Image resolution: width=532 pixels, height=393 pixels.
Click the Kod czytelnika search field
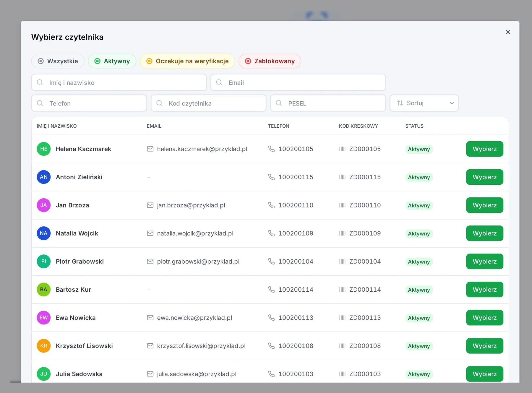point(208,103)
